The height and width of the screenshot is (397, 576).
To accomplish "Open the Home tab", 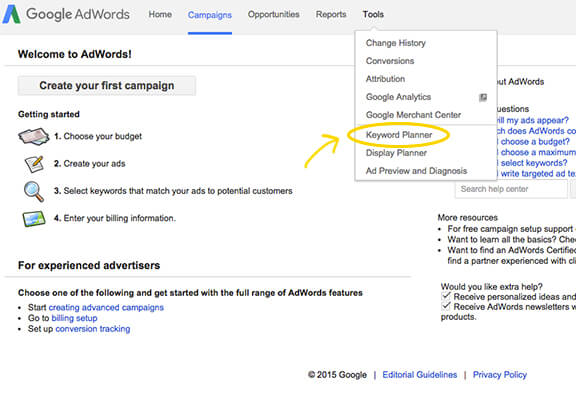I will pyautogui.click(x=160, y=14).
